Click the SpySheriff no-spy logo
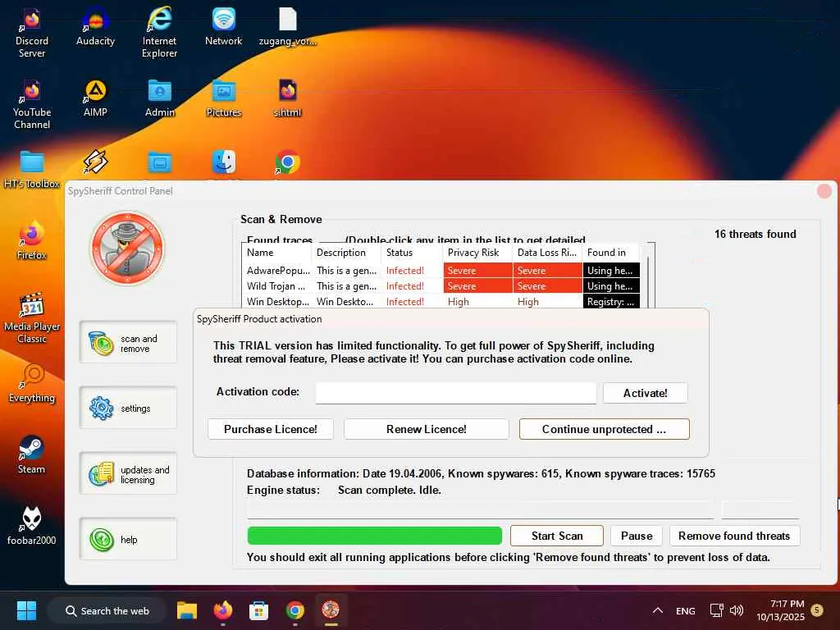Image resolution: width=840 pixels, height=630 pixels. pyautogui.click(x=127, y=248)
